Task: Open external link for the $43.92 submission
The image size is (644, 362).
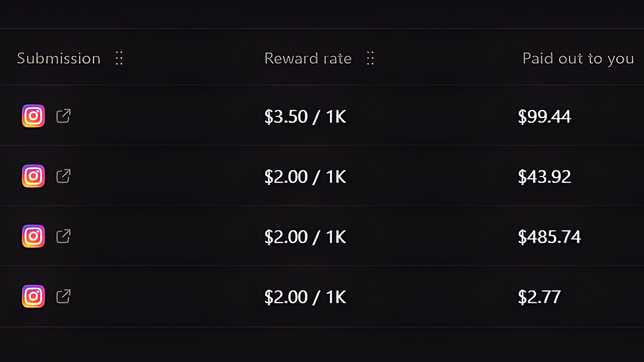Action: tap(63, 176)
